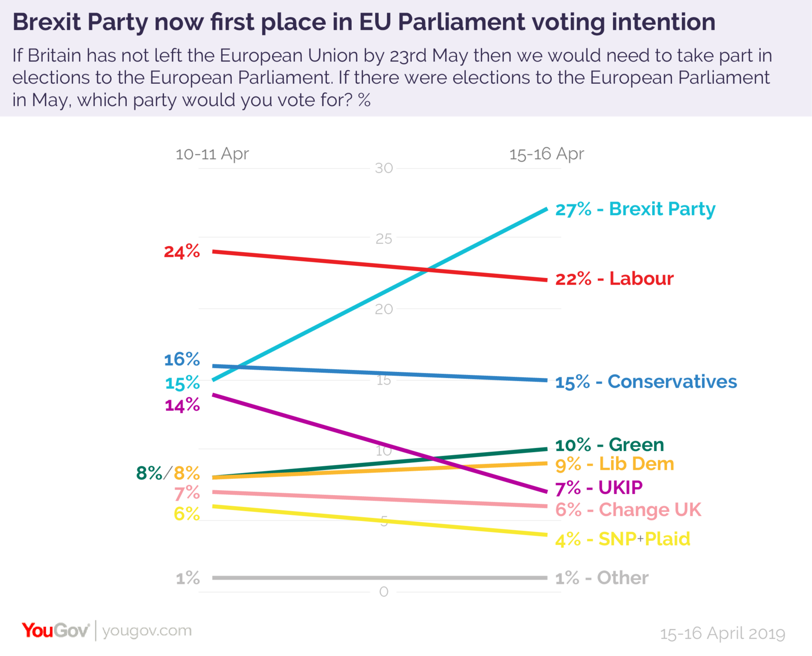
Task: Click the 30 axis gridline label
Action: tap(384, 168)
